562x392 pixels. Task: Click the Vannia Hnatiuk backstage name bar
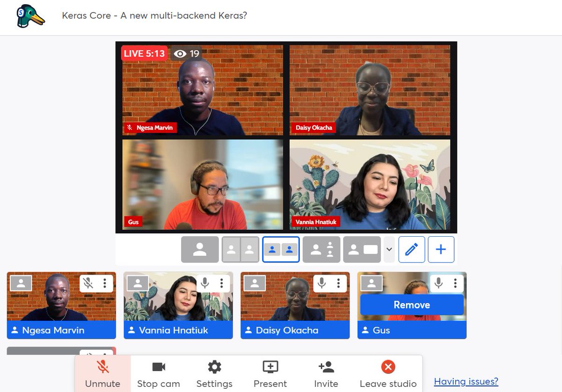(178, 330)
